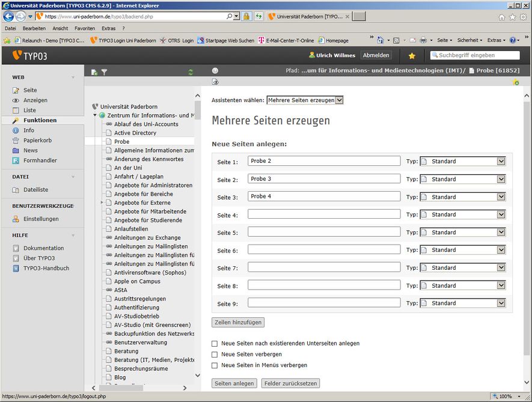
Task: Open the 'OTRS Login' favorite link
Action: coord(177,40)
